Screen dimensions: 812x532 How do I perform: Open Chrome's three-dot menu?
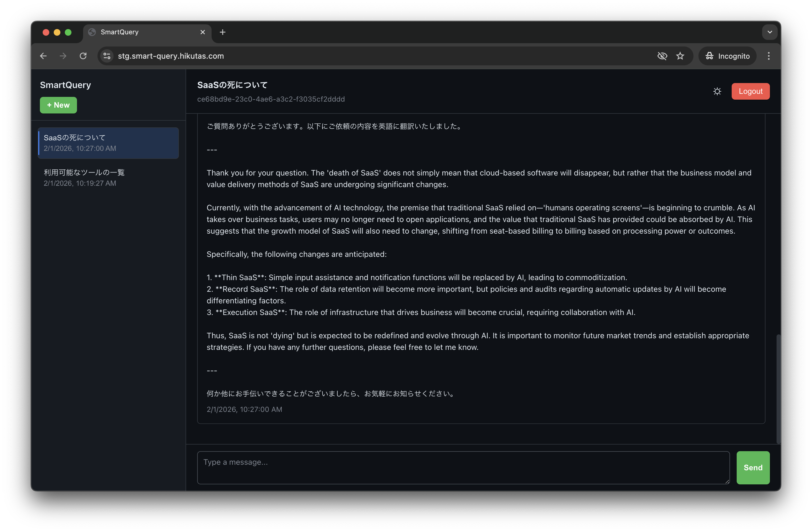[768, 56]
